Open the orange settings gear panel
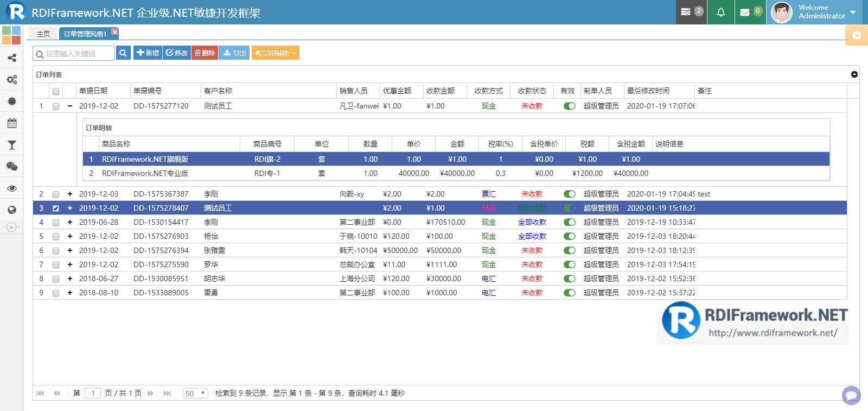Screen dimensions: 868x411 [857, 35]
